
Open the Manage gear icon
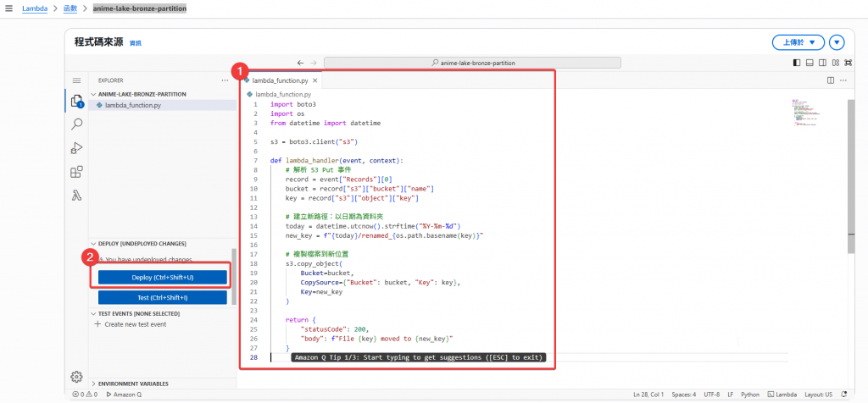[x=77, y=377]
